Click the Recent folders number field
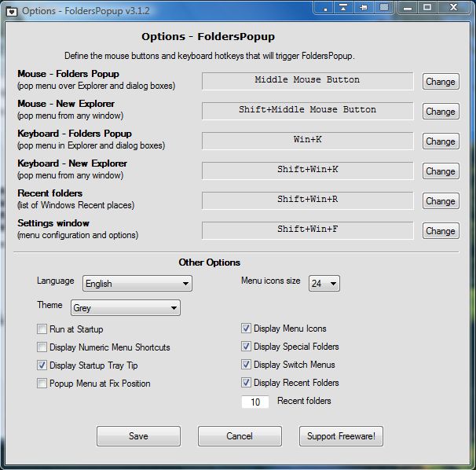Image resolution: width=476 pixels, height=470 pixels. point(255,402)
